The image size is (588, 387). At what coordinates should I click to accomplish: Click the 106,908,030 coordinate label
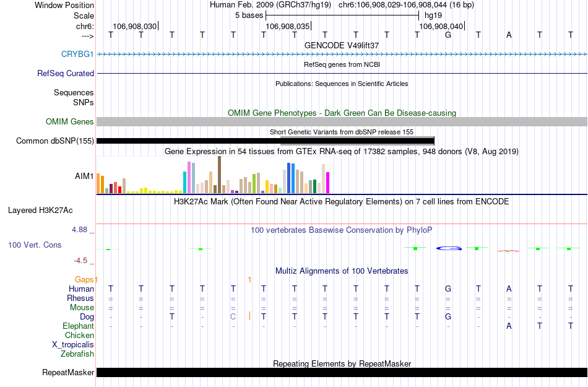coord(135,26)
